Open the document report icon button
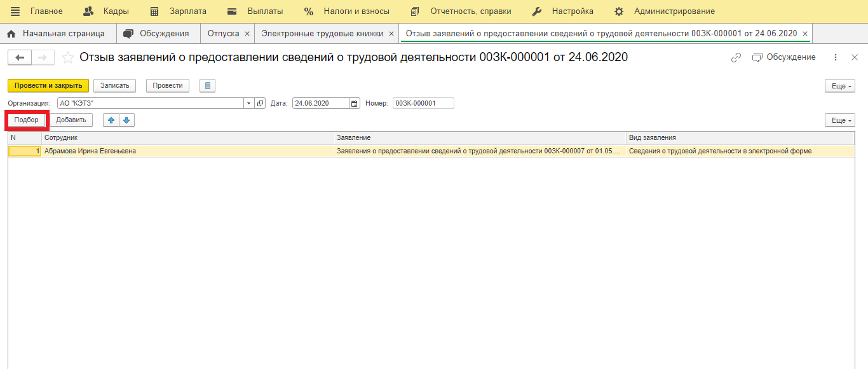Screen dimensions: 868x369 207,85
